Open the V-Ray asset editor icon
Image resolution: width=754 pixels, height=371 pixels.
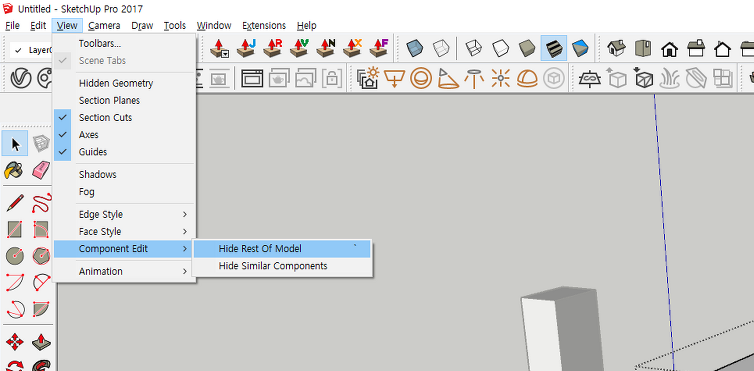pyautogui.click(x=21, y=78)
